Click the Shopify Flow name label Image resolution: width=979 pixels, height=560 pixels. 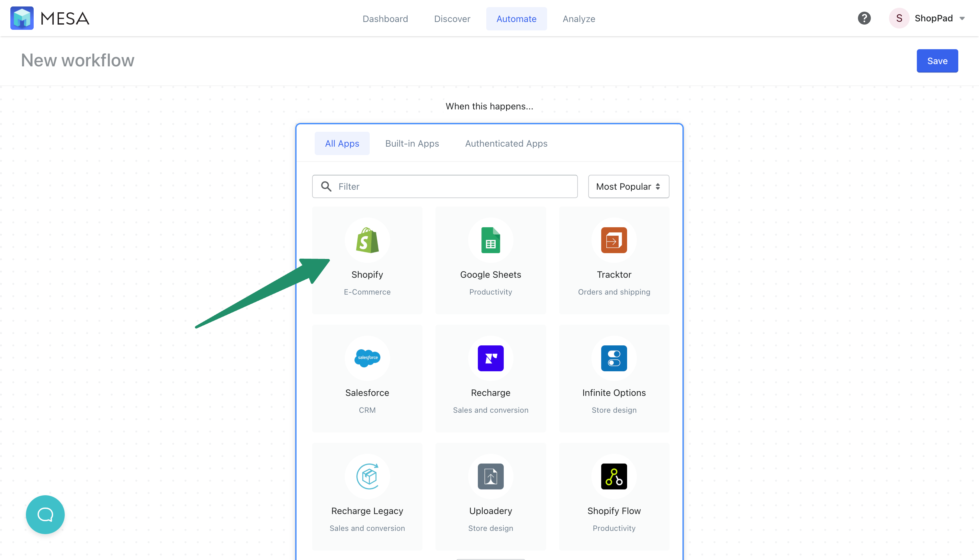[614, 511]
